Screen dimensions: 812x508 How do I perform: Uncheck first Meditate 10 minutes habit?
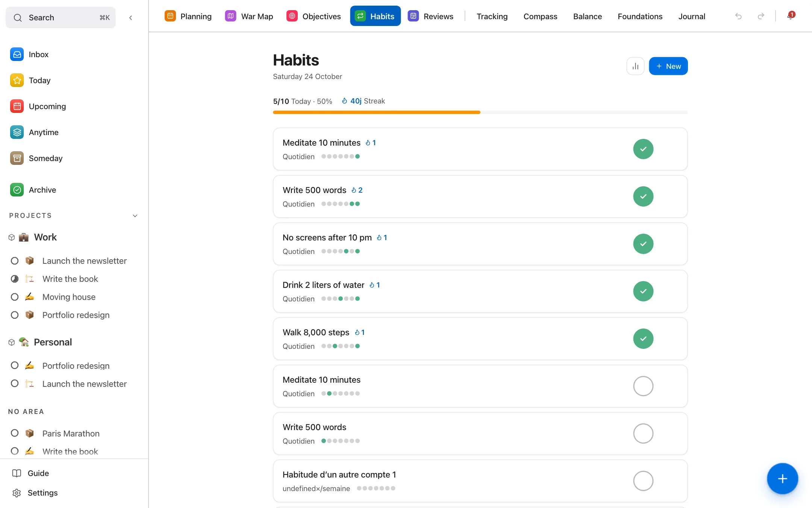pos(643,149)
